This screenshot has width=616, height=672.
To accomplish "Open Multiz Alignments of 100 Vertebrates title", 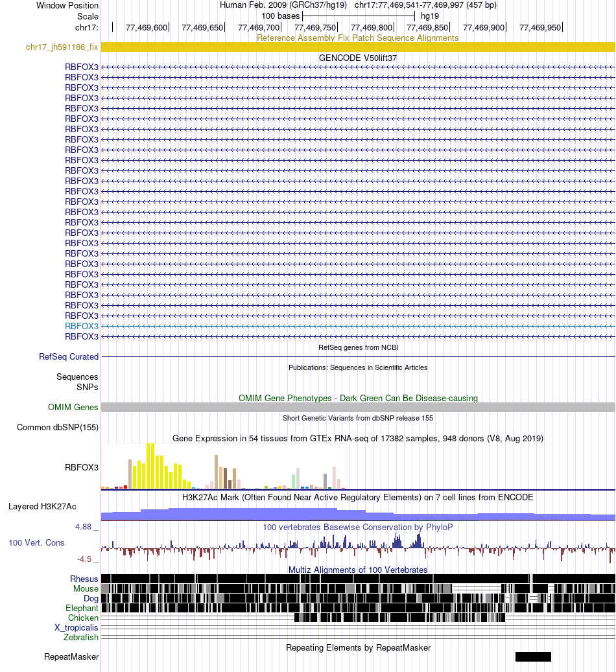I will [358, 570].
